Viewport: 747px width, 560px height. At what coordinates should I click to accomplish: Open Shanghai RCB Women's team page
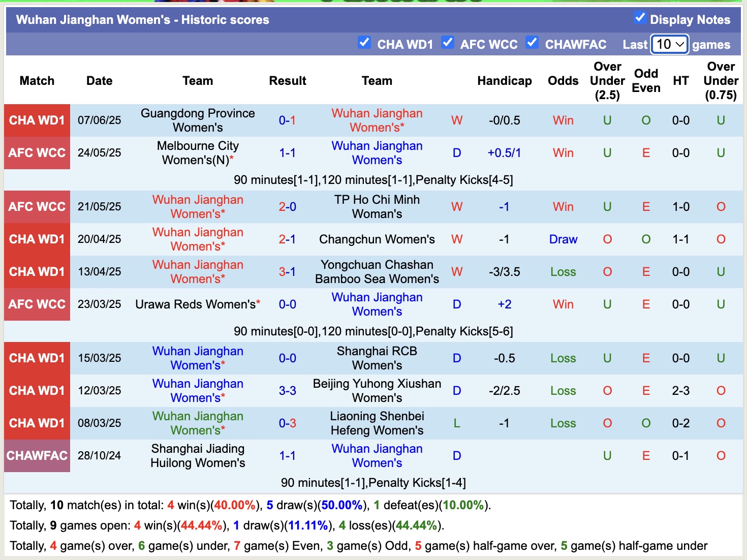377,358
